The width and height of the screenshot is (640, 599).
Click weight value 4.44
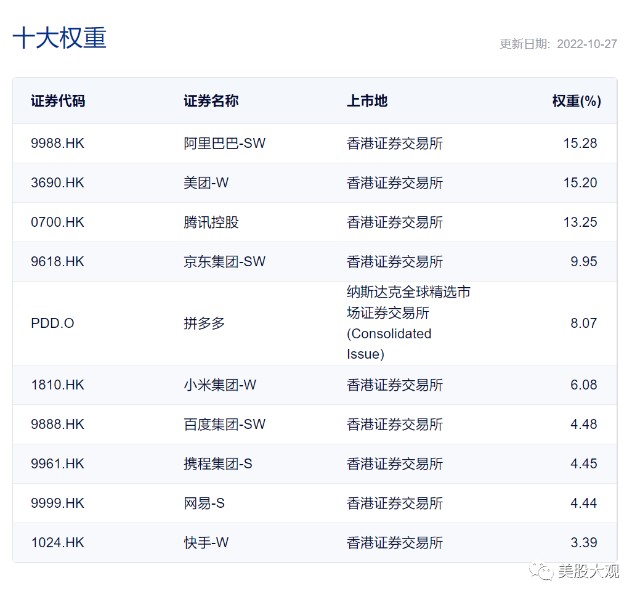[x=584, y=503]
